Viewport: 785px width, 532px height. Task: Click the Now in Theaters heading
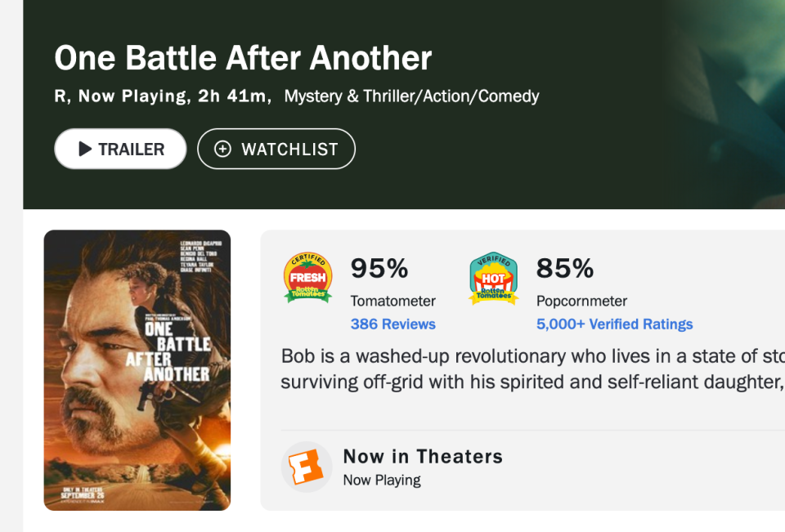click(422, 456)
